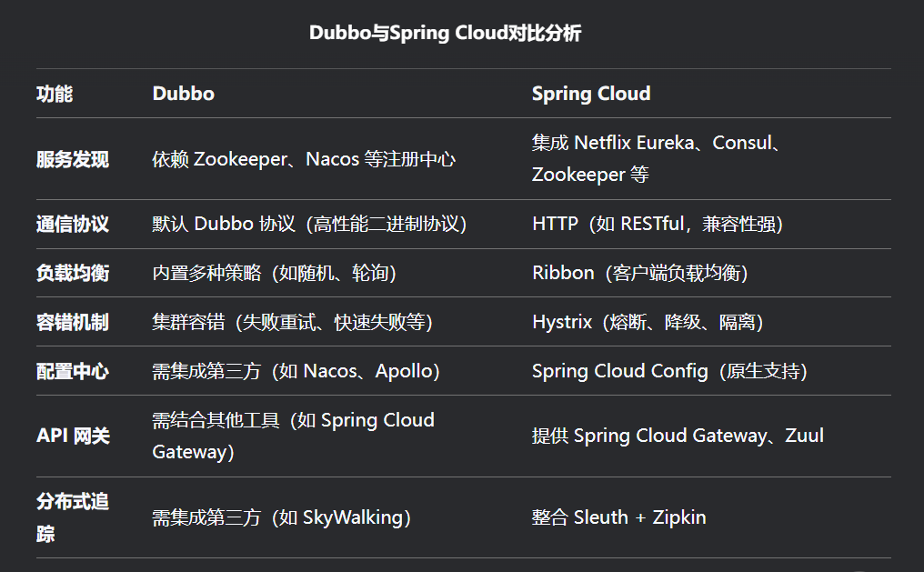Click the Zookeeper、Nacos registry center cell

point(304,159)
